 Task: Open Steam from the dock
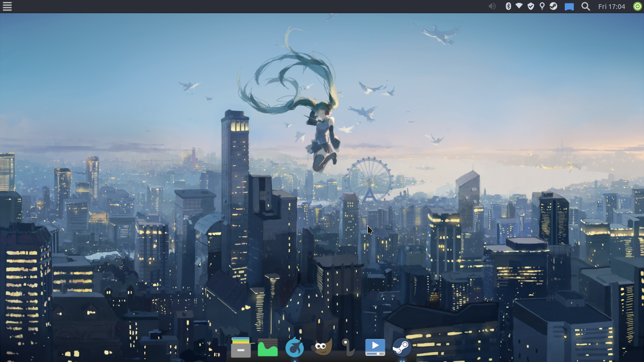402,348
